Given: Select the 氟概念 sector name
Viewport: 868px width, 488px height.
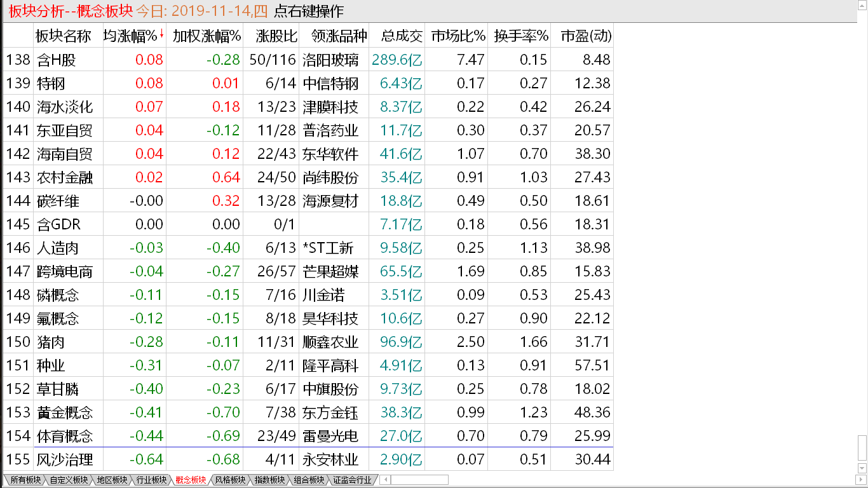Looking at the screenshot, I should click(x=58, y=318).
